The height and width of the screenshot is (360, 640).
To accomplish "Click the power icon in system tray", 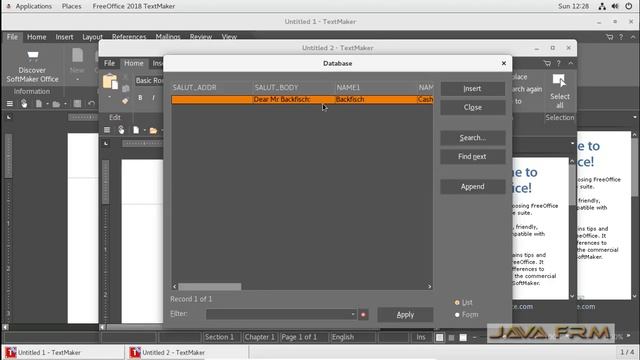I will point(629,6).
